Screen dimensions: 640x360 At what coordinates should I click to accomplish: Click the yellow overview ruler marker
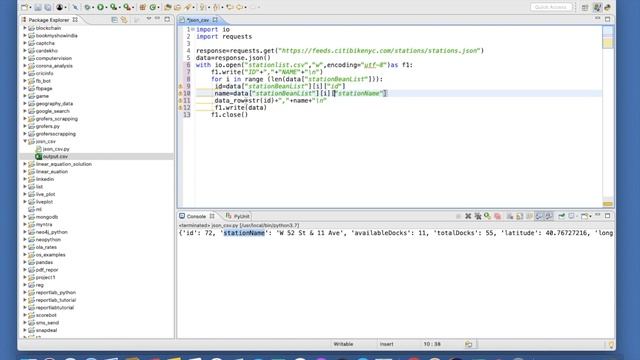[x=608, y=43]
